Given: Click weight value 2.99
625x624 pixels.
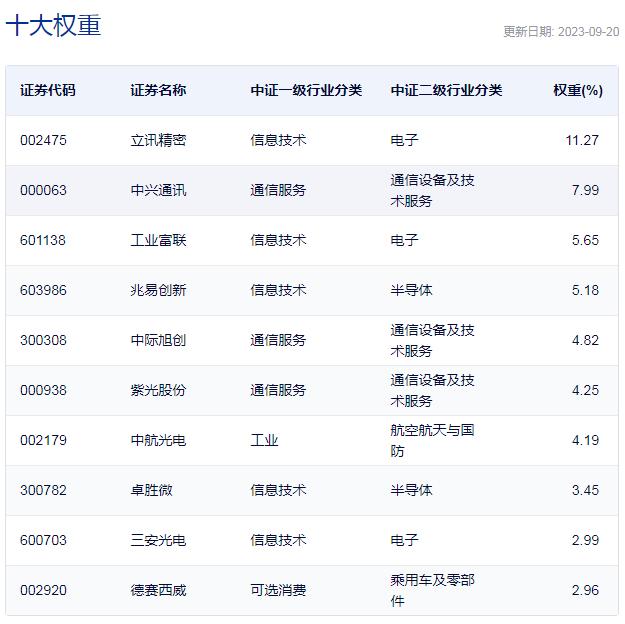Looking at the screenshot, I should tap(585, 541).
